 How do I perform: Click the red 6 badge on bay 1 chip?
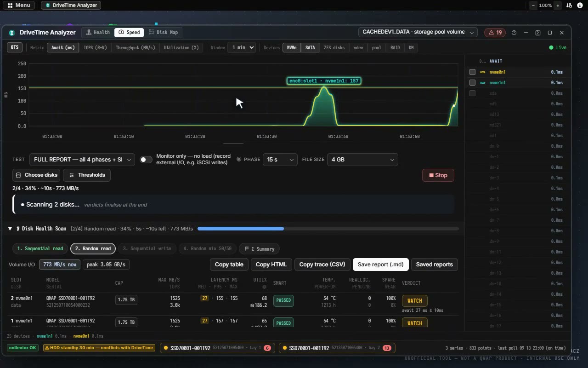point(267,348)
